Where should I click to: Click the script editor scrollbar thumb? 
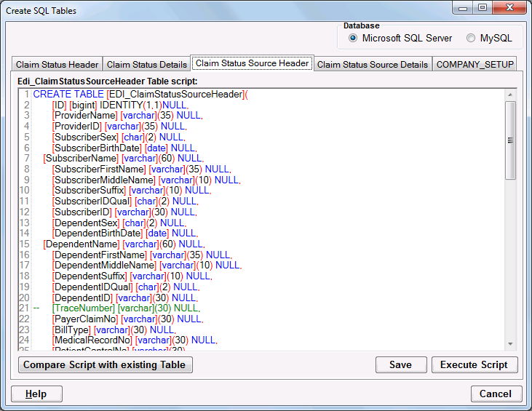(510, 140)
